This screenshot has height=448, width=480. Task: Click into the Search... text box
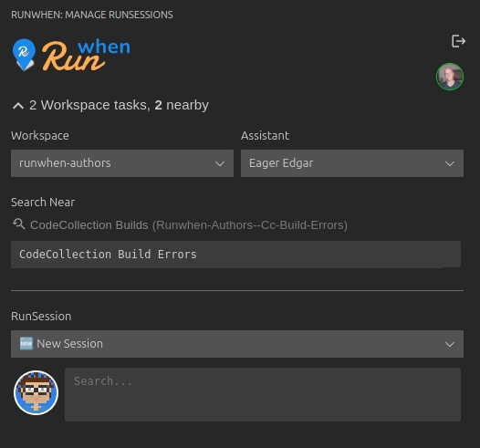(x=263, y=394)
